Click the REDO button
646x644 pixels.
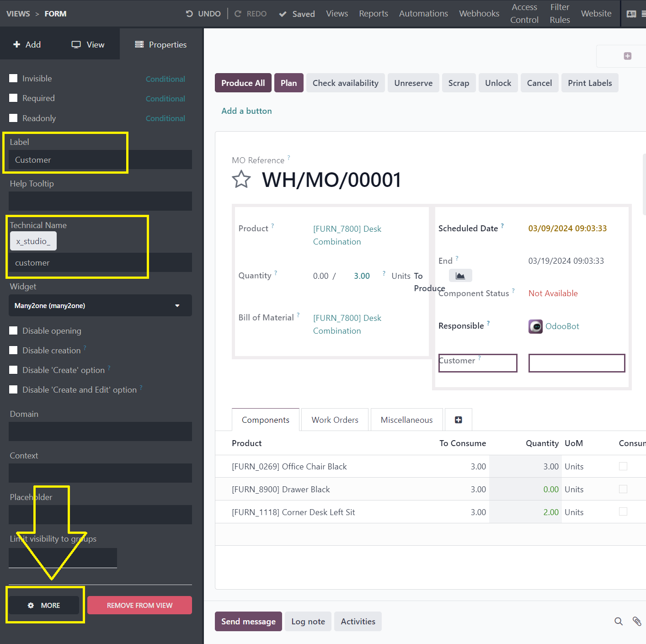click(250, 14)
